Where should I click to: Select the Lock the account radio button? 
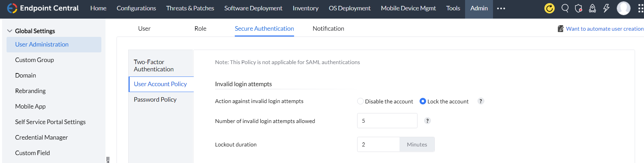(423, 101)
